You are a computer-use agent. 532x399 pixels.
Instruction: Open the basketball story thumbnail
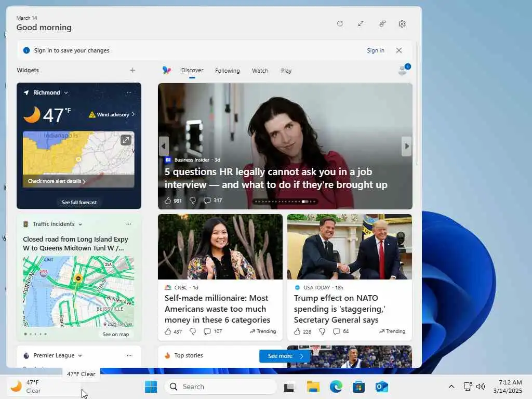[350, 356]
